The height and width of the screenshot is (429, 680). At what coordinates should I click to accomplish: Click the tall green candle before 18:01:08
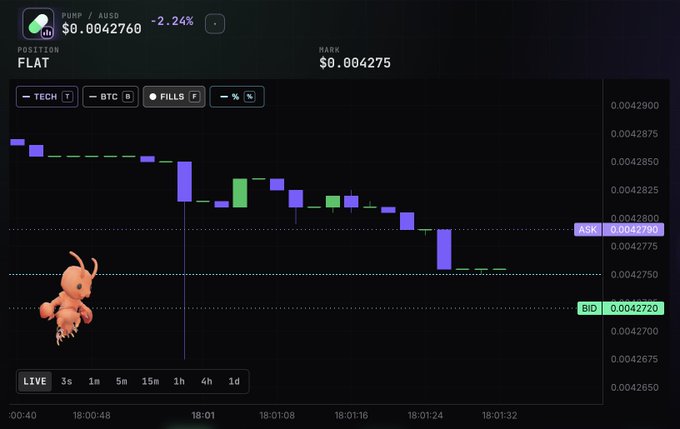[240, 193]
